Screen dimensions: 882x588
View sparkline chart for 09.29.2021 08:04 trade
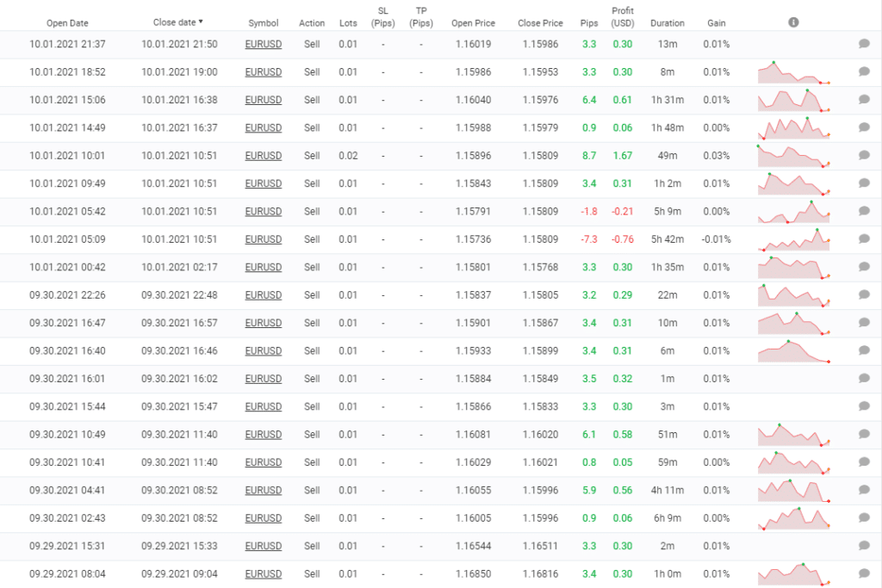tap(793, 574)
